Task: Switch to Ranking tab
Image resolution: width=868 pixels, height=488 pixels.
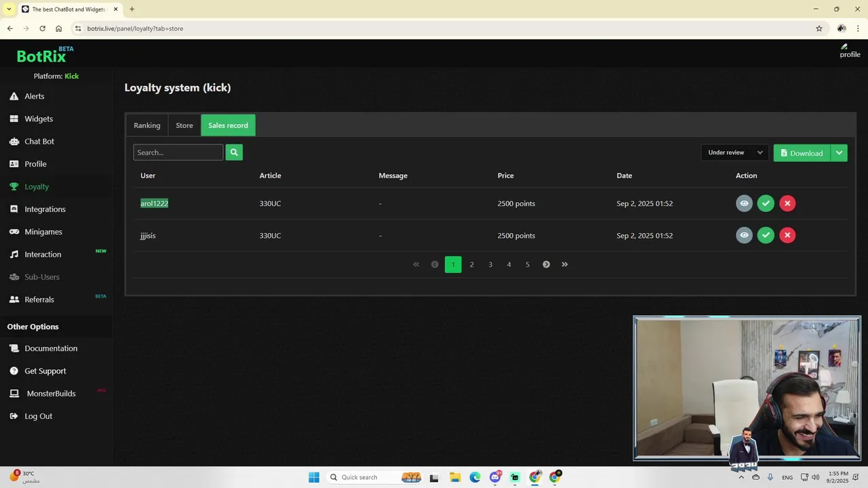Action: [147, 125]
